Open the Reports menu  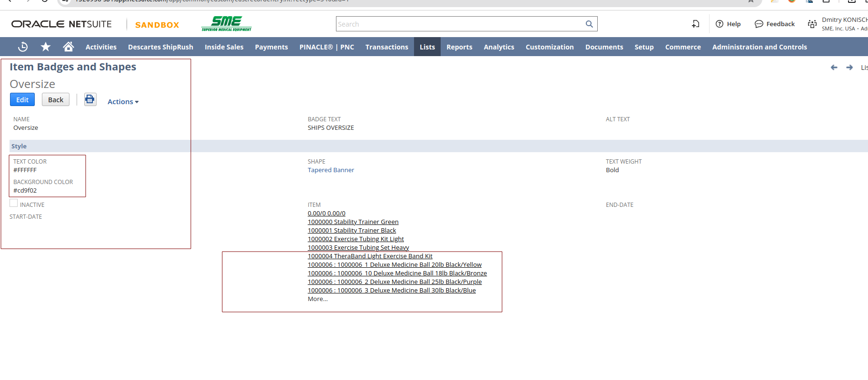coord(459,47)
